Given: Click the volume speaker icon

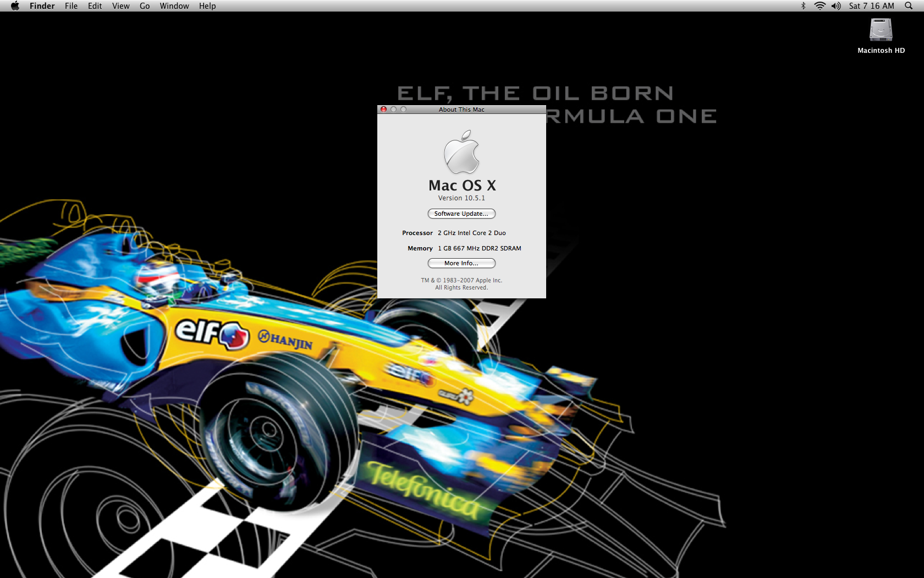Looking at the screenshot, I should coord(836,6).
